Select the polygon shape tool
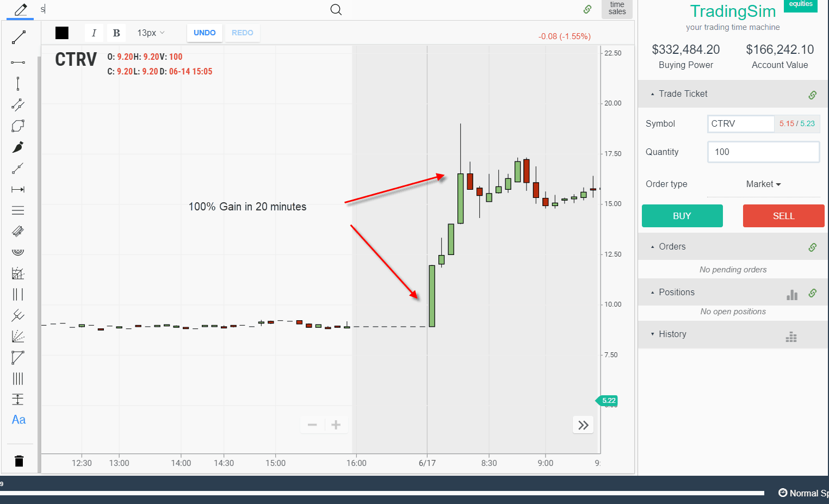The height and width of the screenshot is (504, 829). pos(18,126)
